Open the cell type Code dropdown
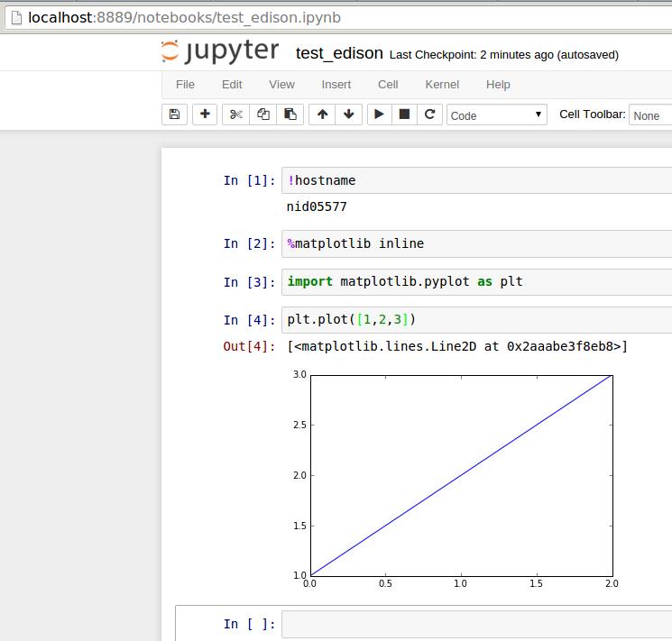 [x=497, y=115]
